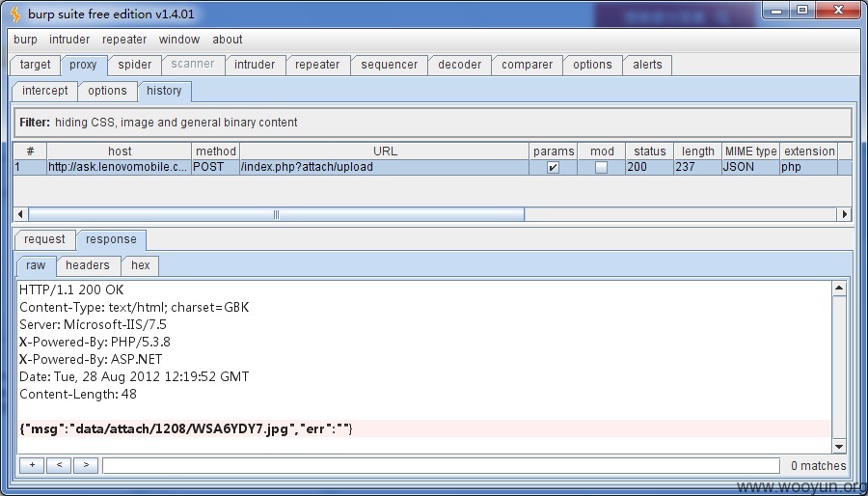Image resolution: width=868 pixels, height=496 pixels.
Task: Click the 237 length cell
Action: [697, 167]
